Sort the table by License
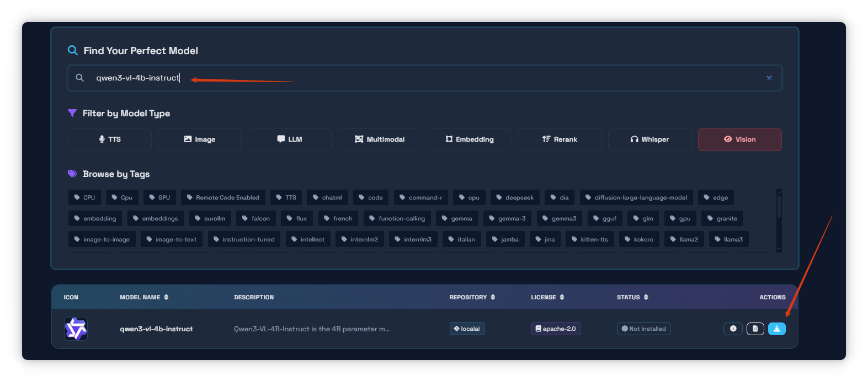868x382 pixels. tap(547, 297)
